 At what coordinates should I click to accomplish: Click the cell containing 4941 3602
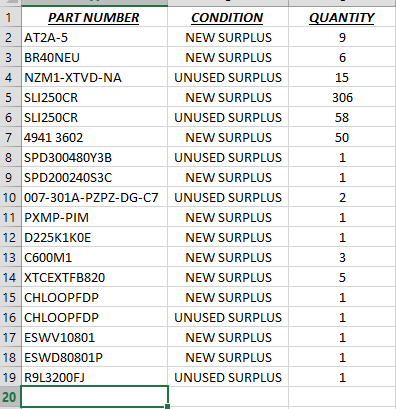click(94, 137)
